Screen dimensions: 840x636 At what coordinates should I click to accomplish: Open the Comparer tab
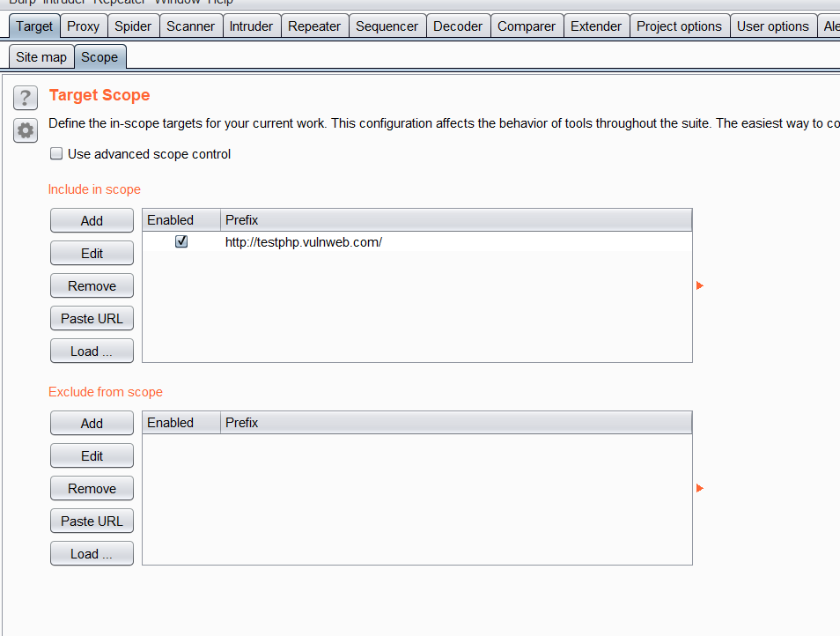(x=527, y=26)
